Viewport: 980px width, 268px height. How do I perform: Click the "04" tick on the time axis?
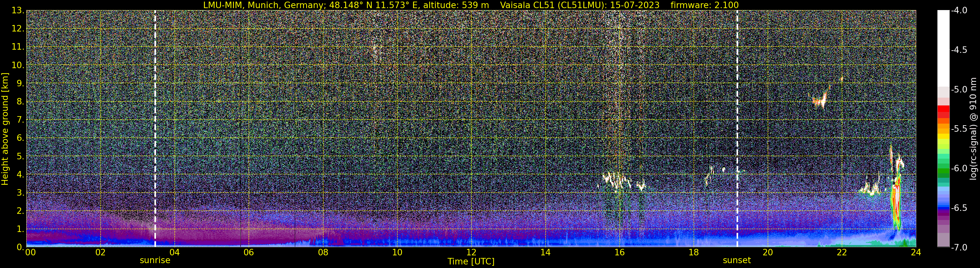(174, 252)
